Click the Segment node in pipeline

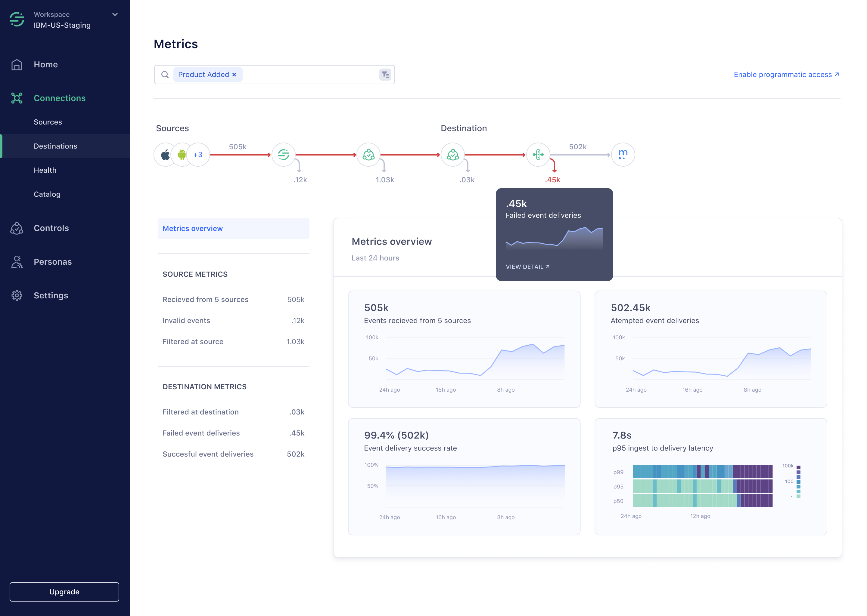pyautogui.click(x=283, y=155)
